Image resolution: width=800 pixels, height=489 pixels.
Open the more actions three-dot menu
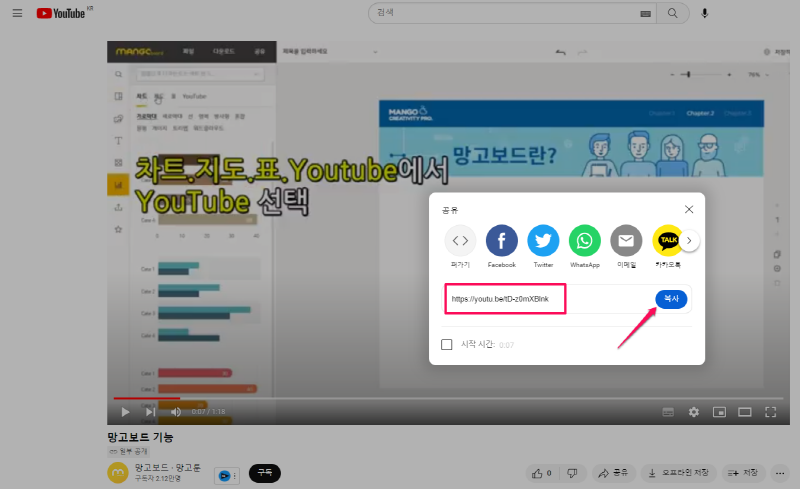(x=780, y=473)
